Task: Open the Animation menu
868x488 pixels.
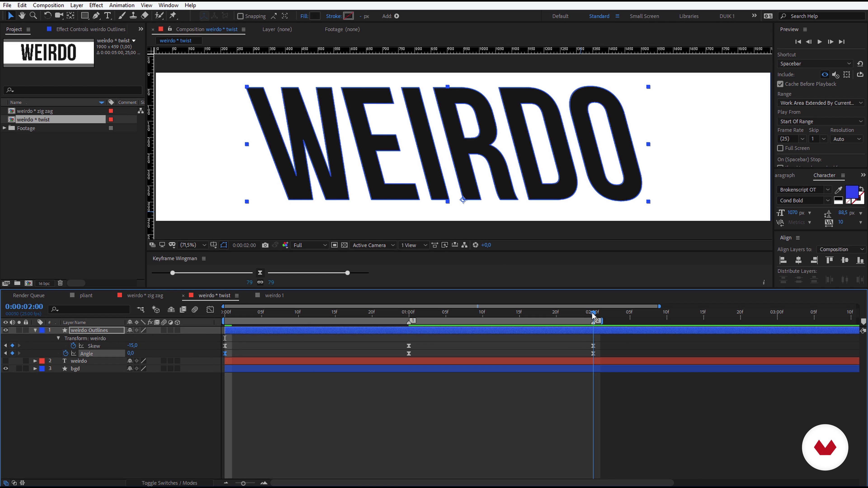Action: coord(122,5)
